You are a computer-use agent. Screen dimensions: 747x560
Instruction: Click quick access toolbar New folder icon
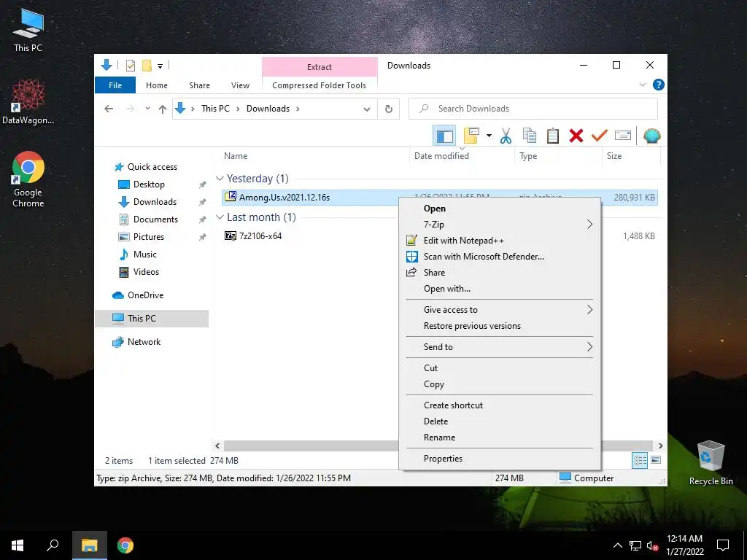tap(147, 66)
